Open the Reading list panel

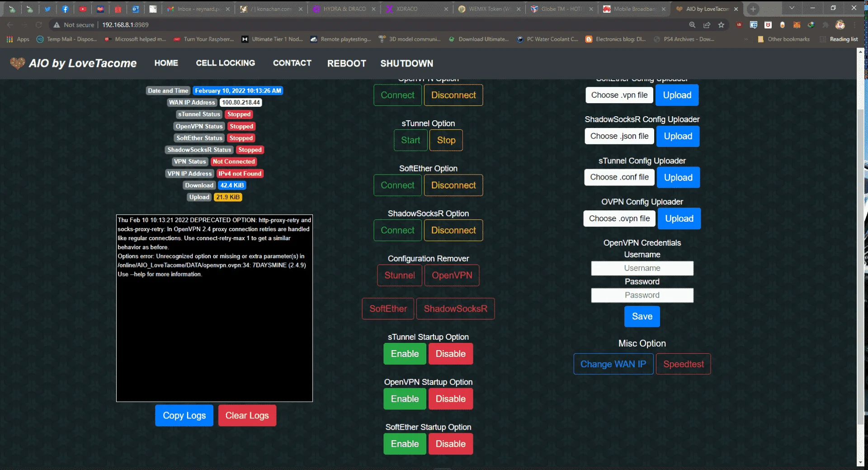(839, 39)
